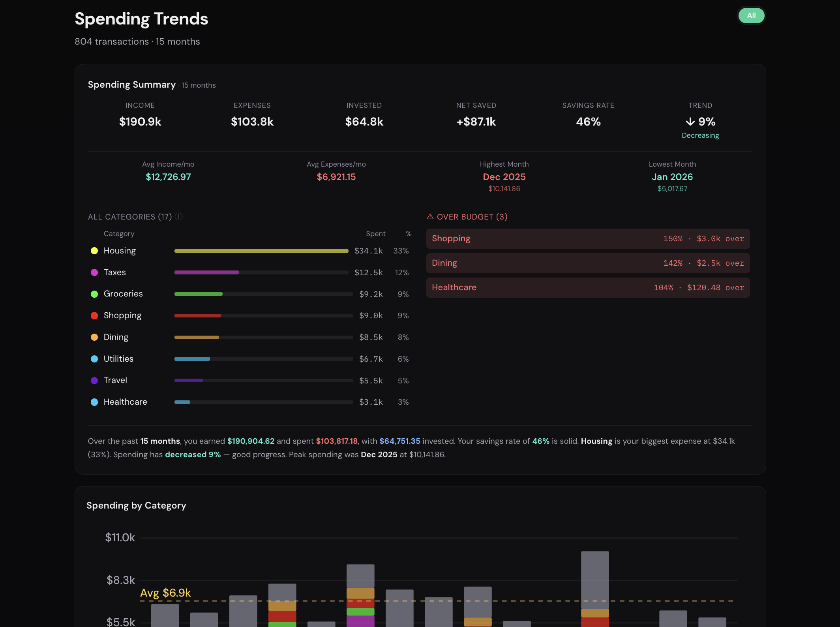840x627 pixels.
Task: Toggle the All filter pill
Action: tap(751, 15)
